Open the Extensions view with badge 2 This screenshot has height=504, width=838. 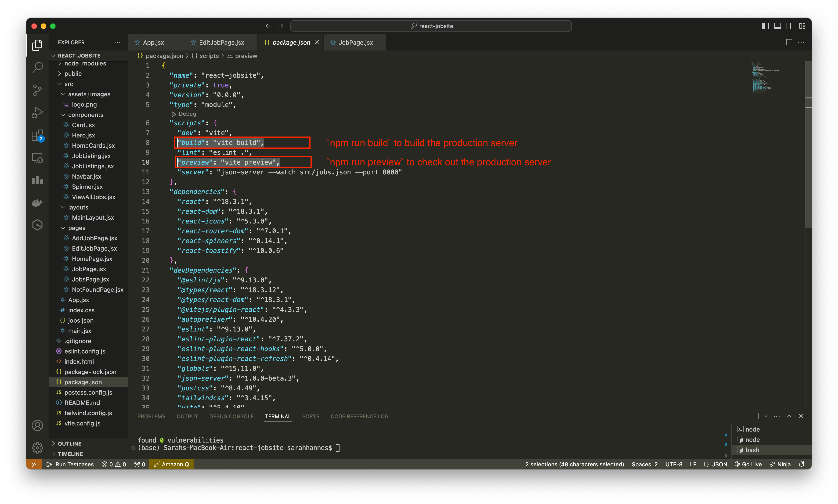pos(37,135)
